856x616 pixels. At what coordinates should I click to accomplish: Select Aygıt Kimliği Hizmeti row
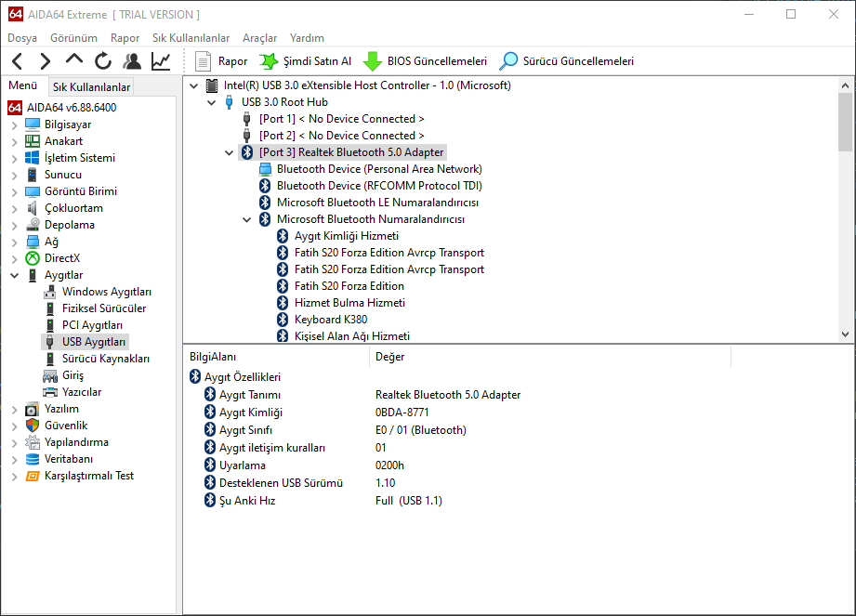[x=346, y=236]
